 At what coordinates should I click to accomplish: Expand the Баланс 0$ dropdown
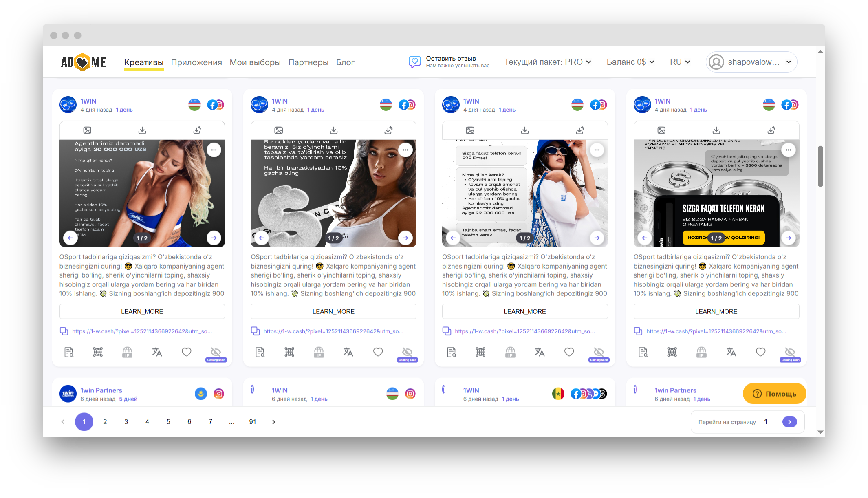(x=630, y=62)
